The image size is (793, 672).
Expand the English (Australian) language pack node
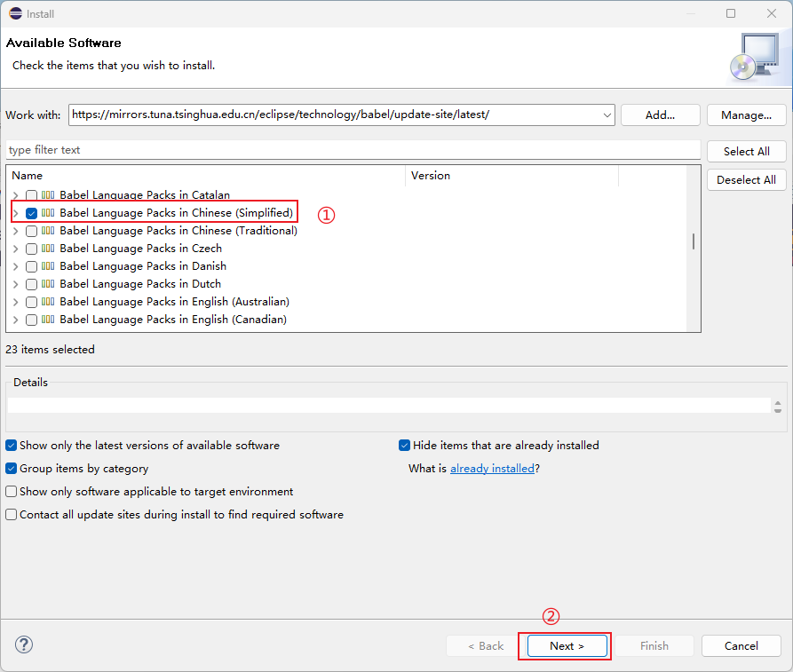pyautogui.click(x=16, y=303)
